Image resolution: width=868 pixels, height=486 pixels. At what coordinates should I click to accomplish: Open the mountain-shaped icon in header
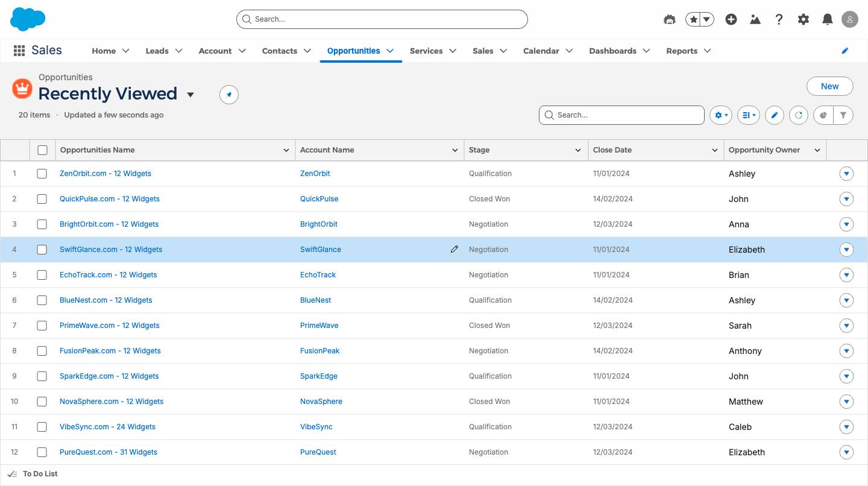pyautogui.click(x=755, y=19)
